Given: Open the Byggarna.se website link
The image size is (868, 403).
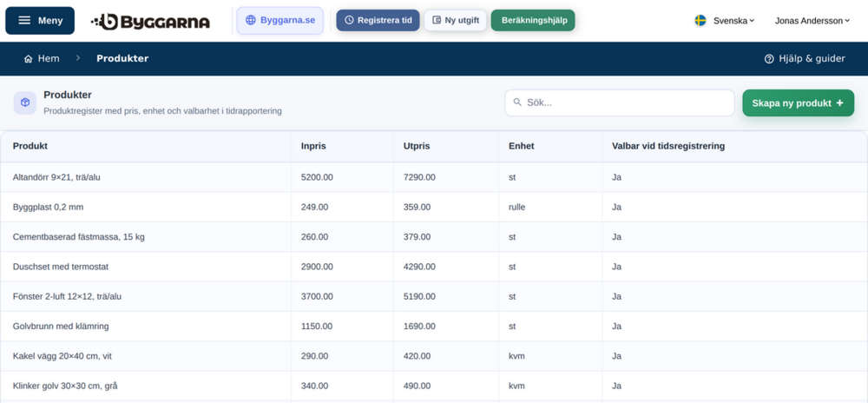Looking at the screenshot, I should tap(280, 21).
